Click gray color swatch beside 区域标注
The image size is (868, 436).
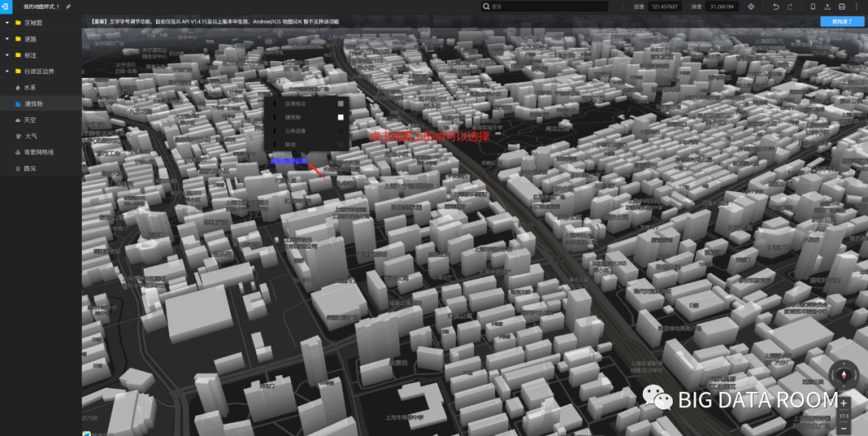(x=341, y=104)
